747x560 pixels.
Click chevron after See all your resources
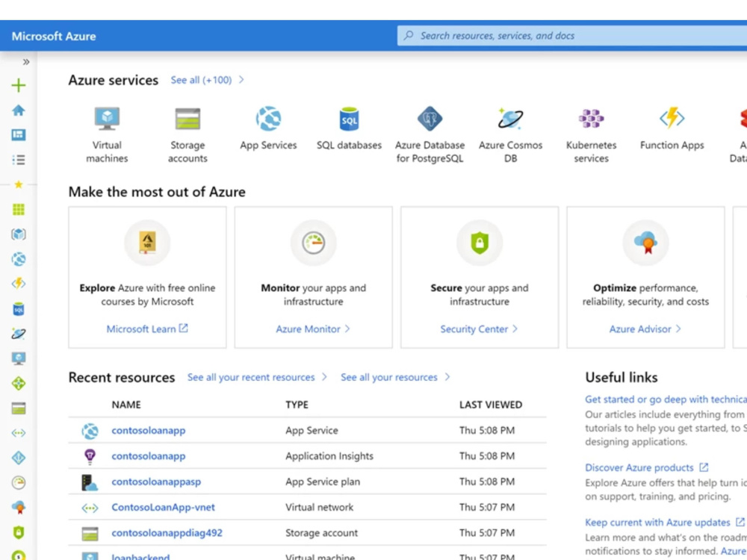[x=447, y=377]
